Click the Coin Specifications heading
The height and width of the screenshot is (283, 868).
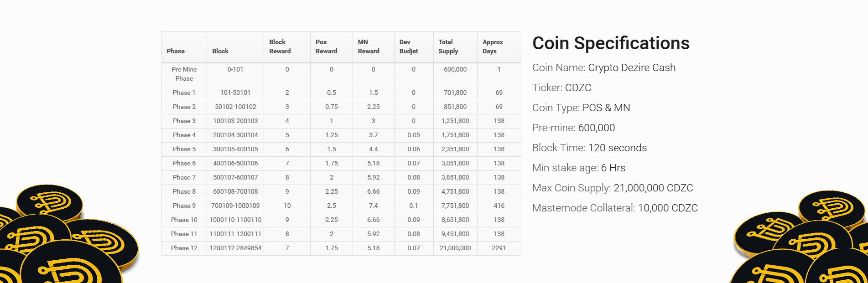(611, 43)
